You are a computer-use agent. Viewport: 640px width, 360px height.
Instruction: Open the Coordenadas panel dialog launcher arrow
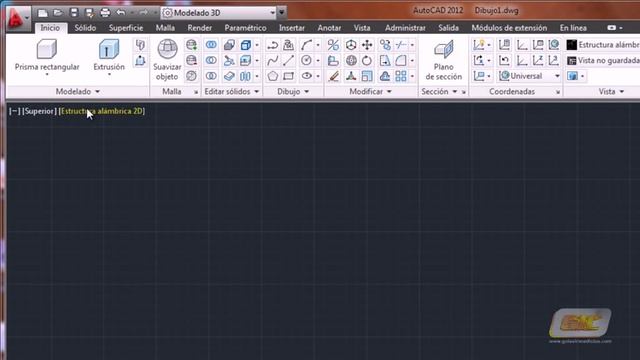[x=558, y=92]
